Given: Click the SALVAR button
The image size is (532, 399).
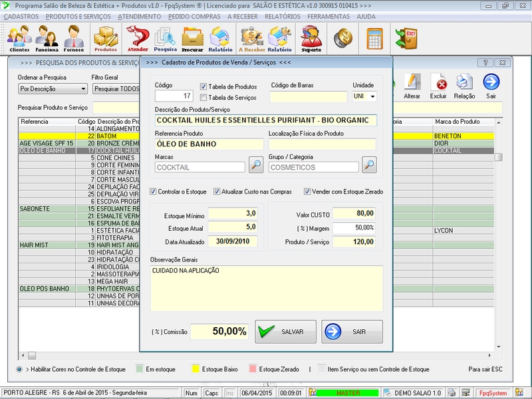Looking at the screenshot, I should point(285,331).
